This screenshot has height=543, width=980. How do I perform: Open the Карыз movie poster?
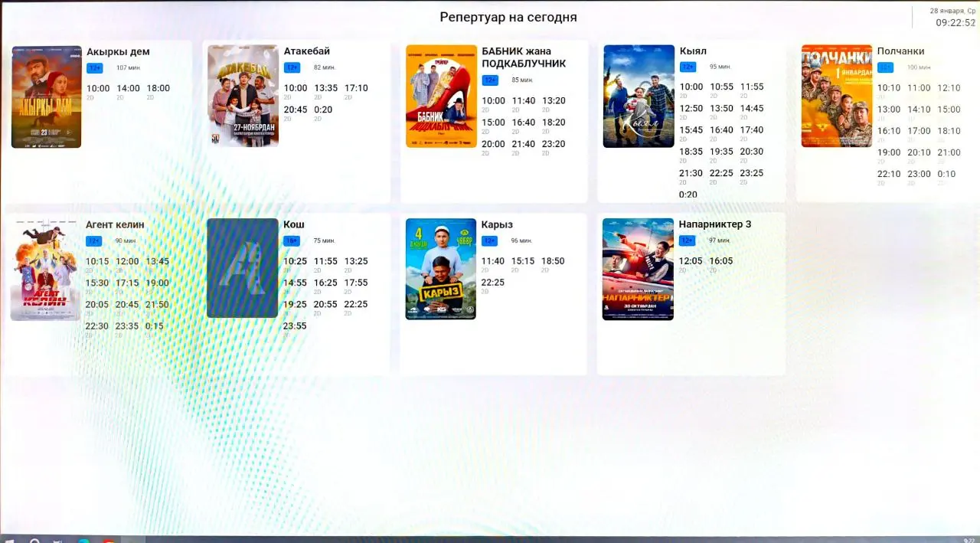440,269
